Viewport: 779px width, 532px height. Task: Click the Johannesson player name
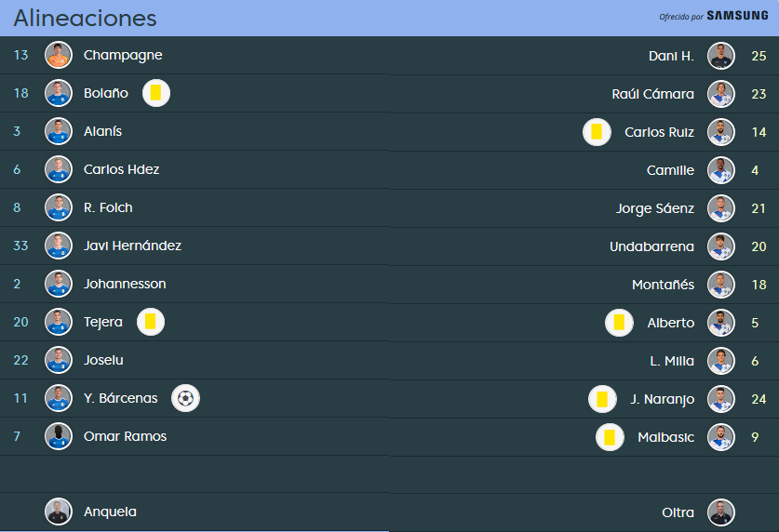point(125,284)
